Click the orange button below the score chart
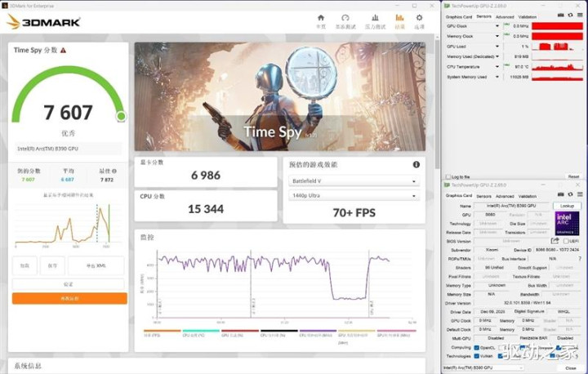The width and height of the screenshot is (588, 374). [69, 299]
